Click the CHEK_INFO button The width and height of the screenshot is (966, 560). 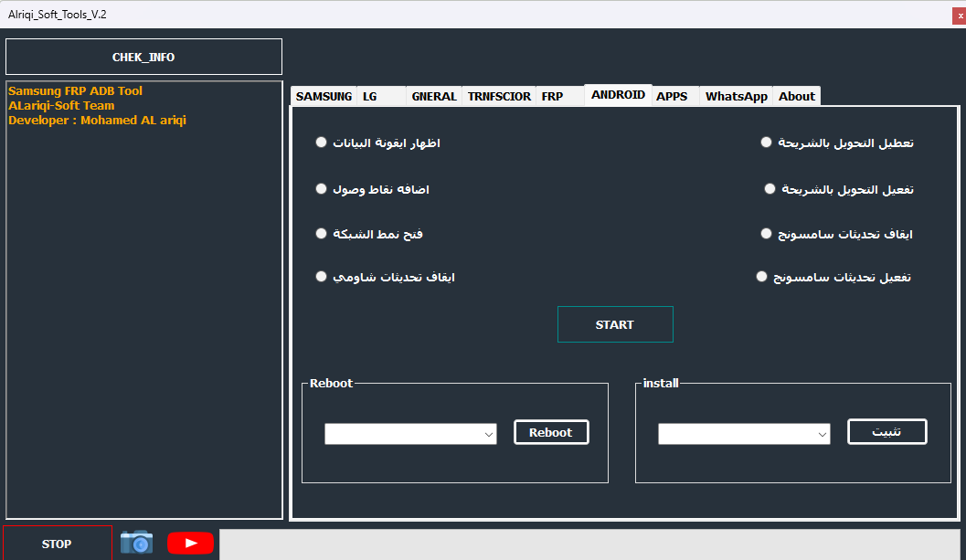tap(143, 56)
